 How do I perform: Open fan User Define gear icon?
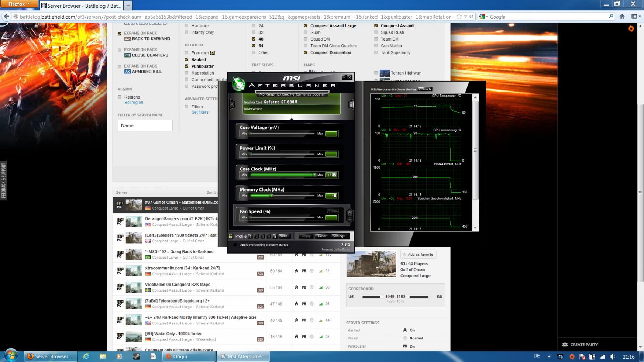pos(349,215)
